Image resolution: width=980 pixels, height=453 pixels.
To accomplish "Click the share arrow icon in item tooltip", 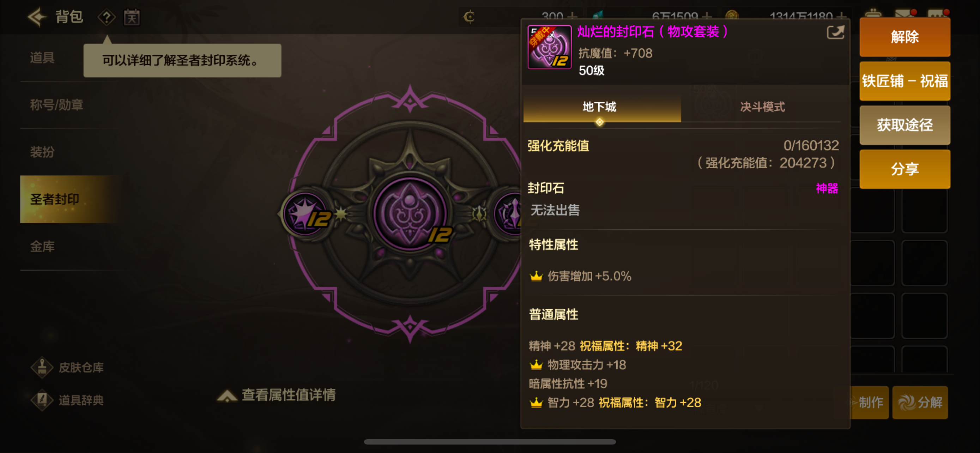I will [x=835, y=33].
